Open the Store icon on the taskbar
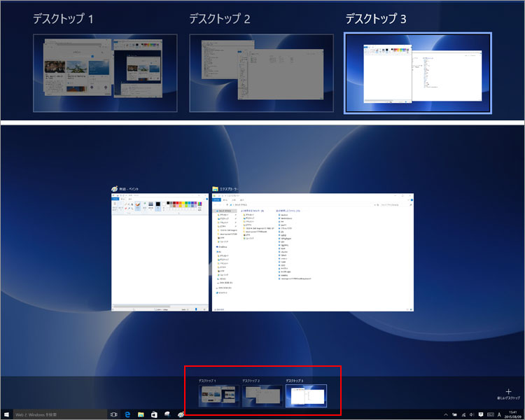The width and height of the screenshot is (525, 420). click(154, 414)
